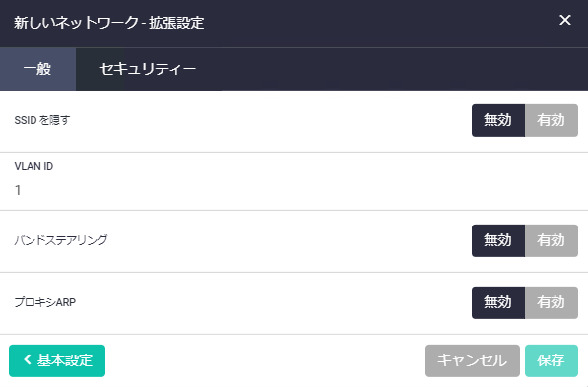Click the バンドステアリング label text
Screen dimensions: 588x387
(61, 240)
